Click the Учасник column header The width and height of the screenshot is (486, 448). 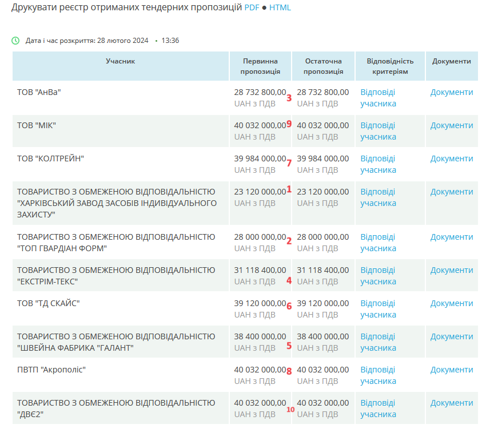(x=120, y=61)
